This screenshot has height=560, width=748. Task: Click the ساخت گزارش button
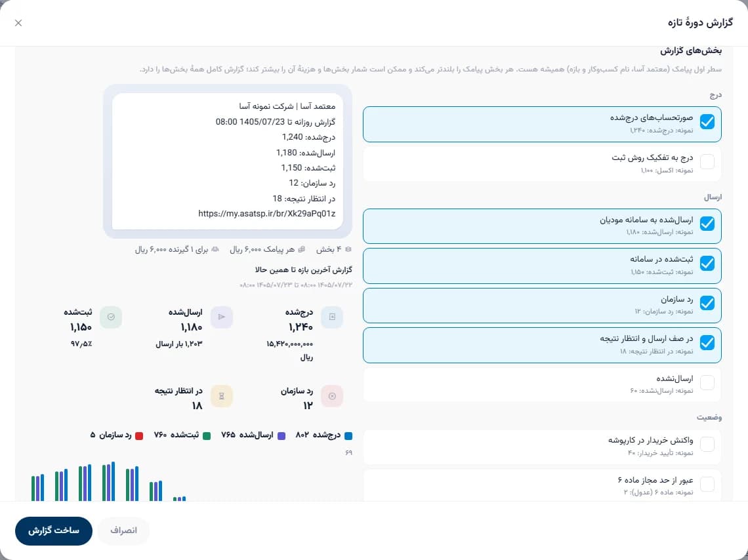pyautogui.click(x=54, y=531)
